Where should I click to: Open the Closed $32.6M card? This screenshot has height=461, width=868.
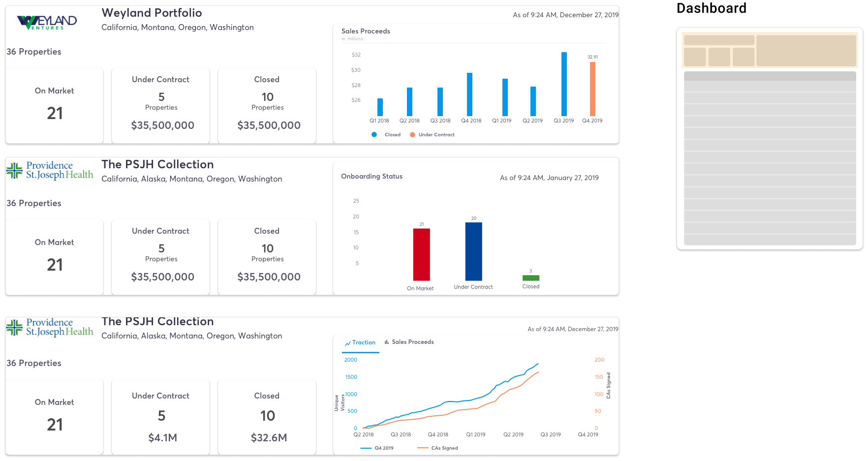point(267,417)
